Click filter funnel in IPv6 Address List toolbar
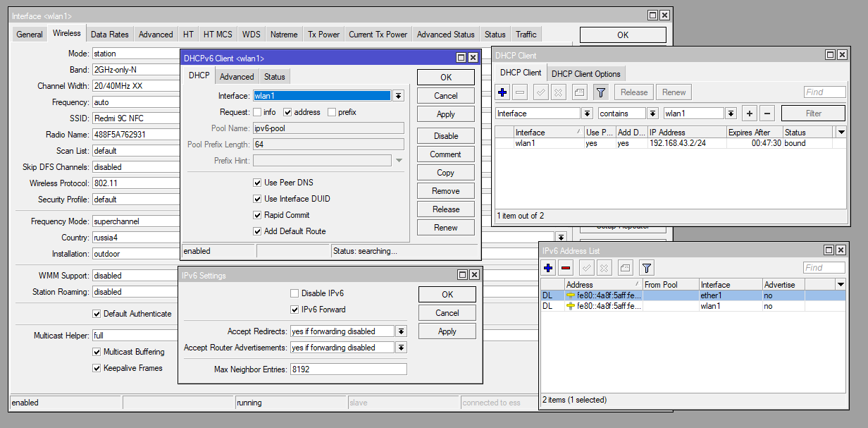868x428 pixels. 646,268
